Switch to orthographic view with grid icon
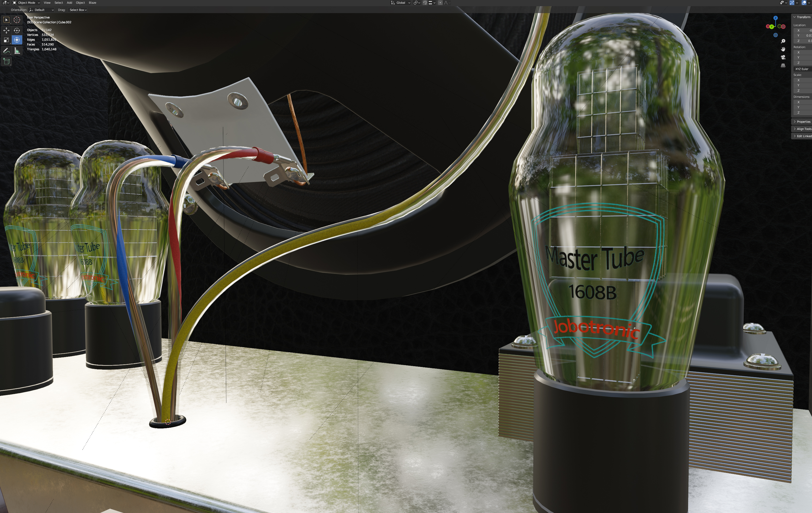Viewport: 812px width, 513px height. coord(783,65)
